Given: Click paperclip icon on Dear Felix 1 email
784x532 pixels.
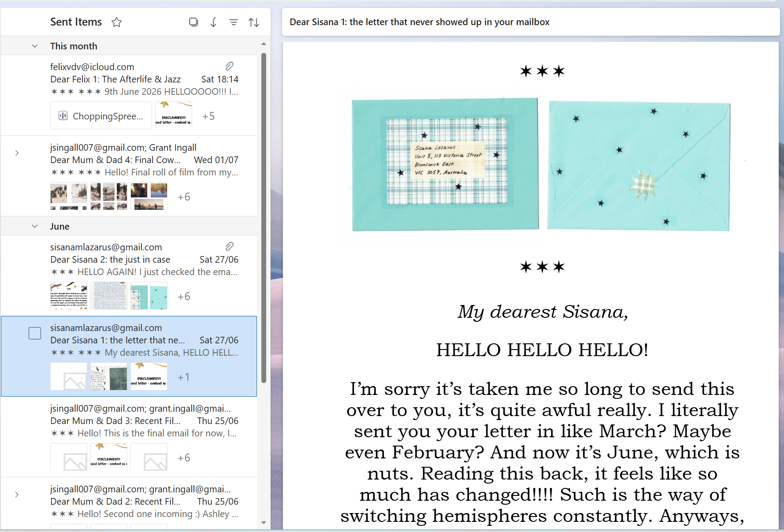Looking at the screenshot, I should click(x=230, y=66).
